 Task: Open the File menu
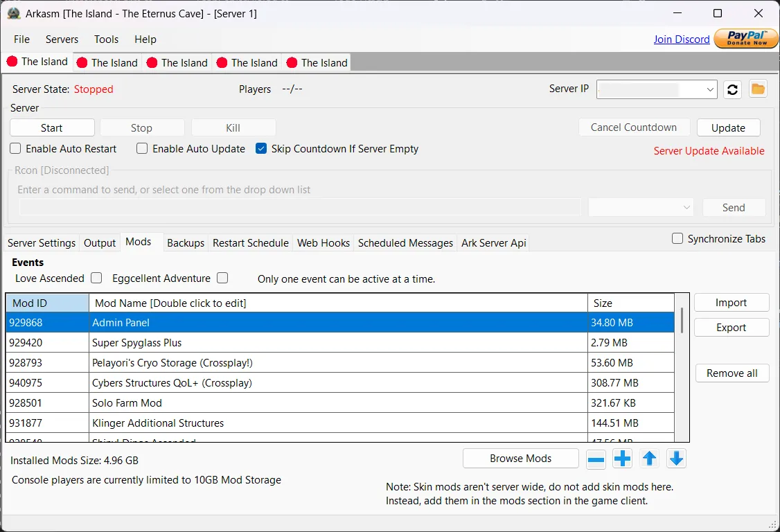click(22, 39)
